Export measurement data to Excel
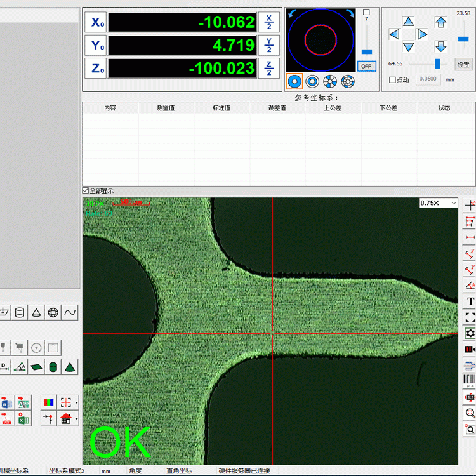The image size is (476, 476). pos(23,419)
